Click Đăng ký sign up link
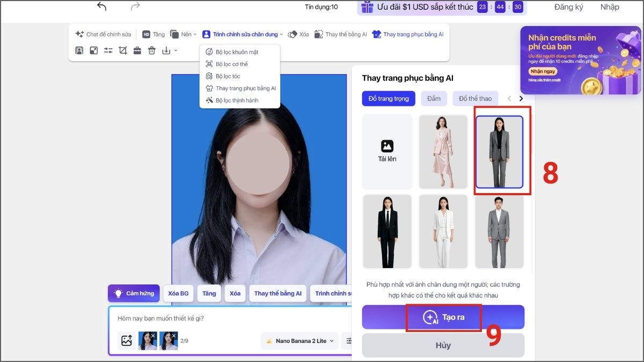The image size is (644, 362). click(569, 7)
